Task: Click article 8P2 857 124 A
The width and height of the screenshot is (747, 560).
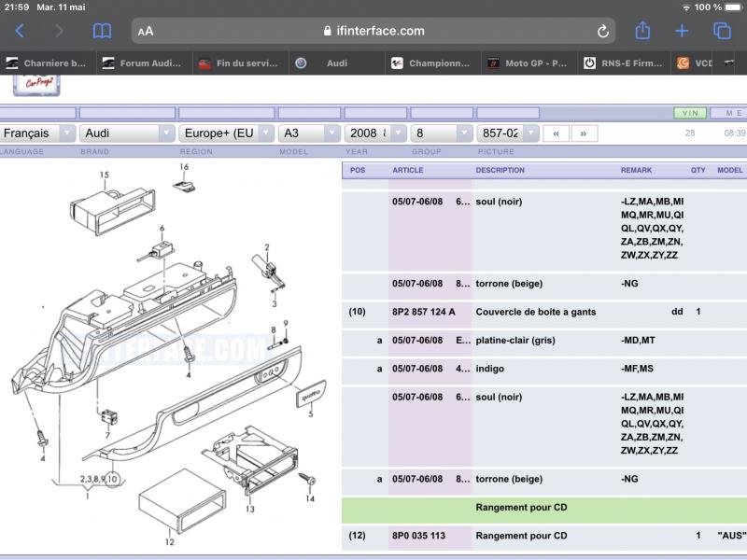Action: [x=424, y=312]
